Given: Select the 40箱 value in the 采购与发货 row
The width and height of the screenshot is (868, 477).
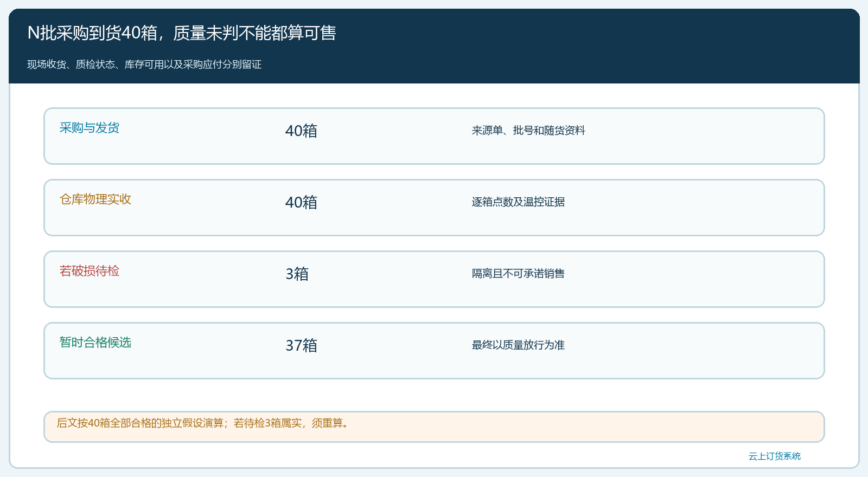Looking at the screenshot, I should (301, 131).
